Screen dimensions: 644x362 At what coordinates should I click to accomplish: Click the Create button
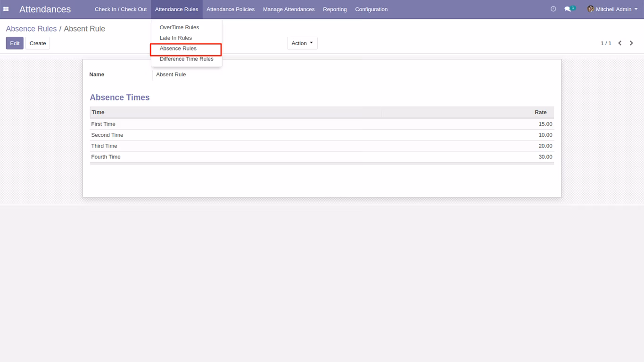coord(38,43)
